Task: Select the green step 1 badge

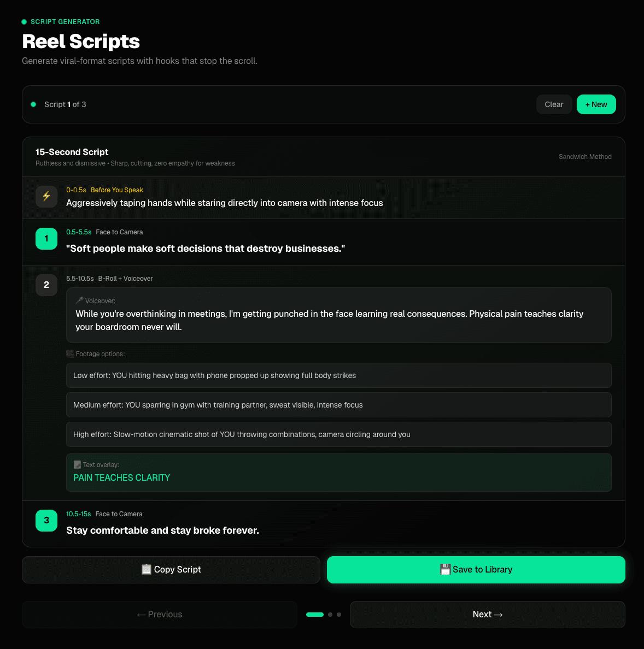Action: pyautogui.click(x=46, y=239)
